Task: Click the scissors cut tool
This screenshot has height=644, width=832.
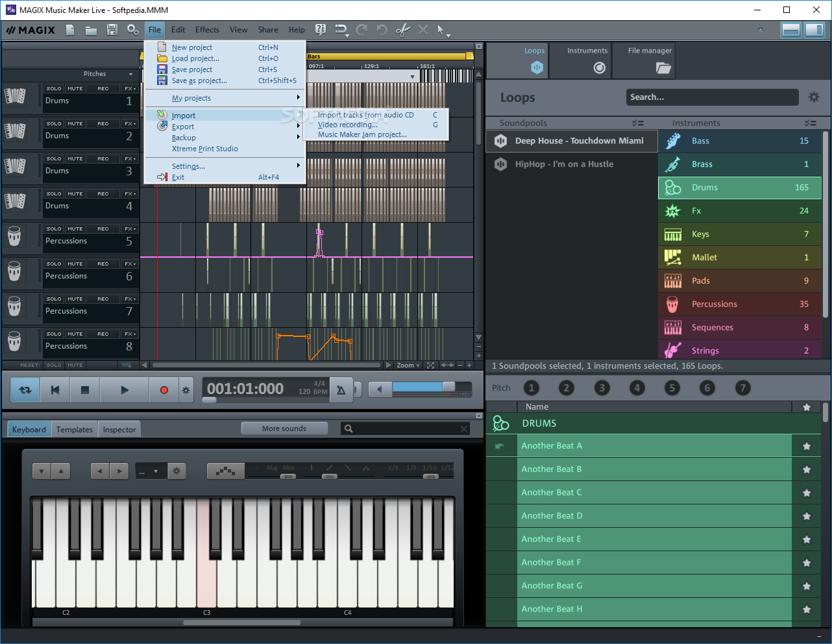Action: 402,30
